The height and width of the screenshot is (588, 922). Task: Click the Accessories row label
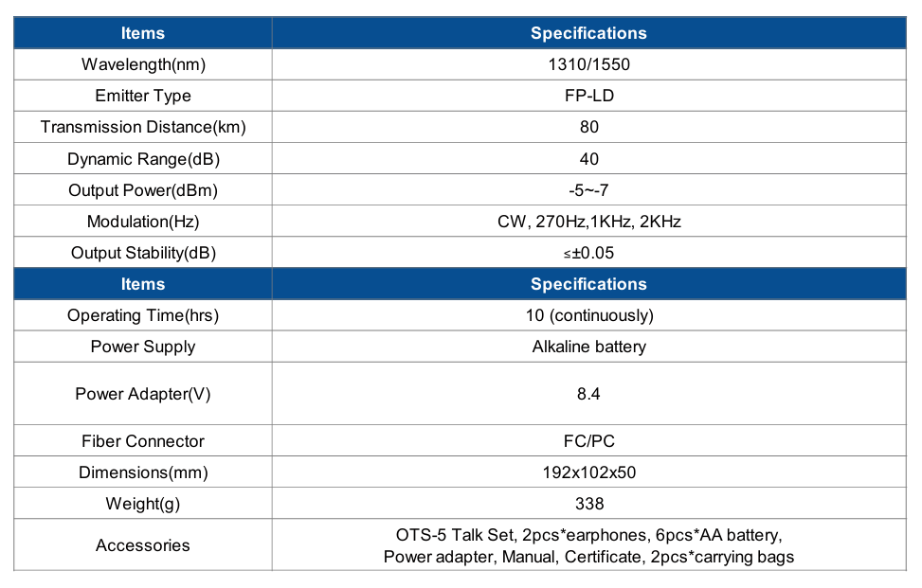(x=143, y=545)
